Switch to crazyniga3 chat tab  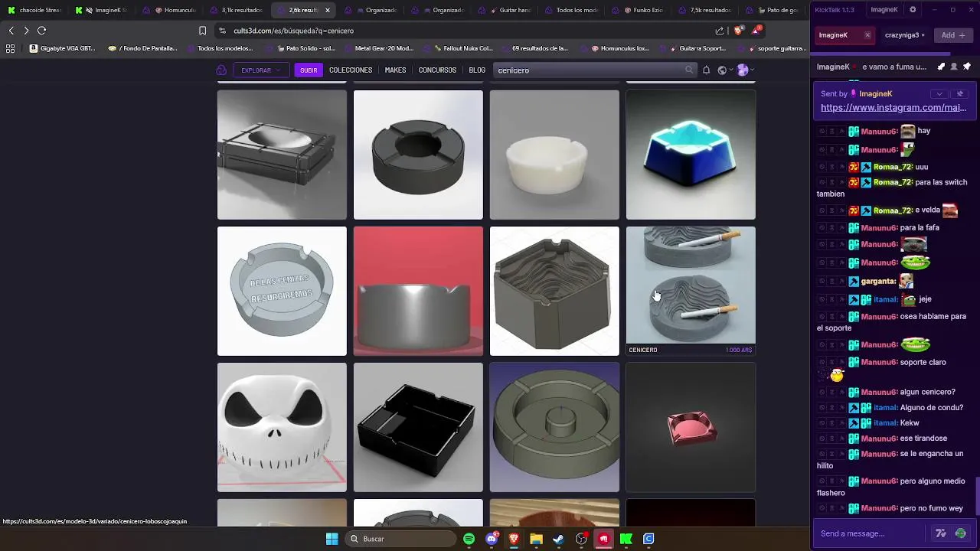pyautogui.click(x=904, y=35)
